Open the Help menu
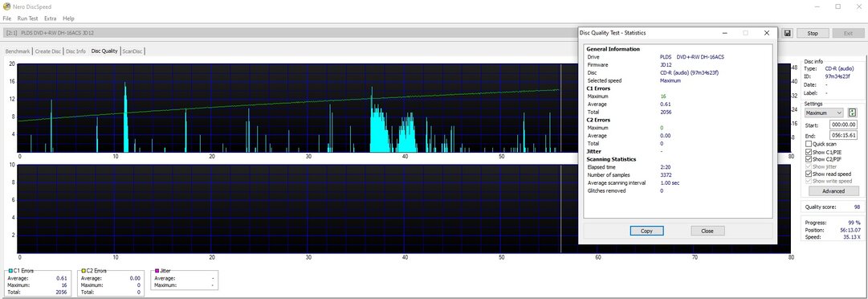Screen dimensions: 868x299 [x=68, y=18]
